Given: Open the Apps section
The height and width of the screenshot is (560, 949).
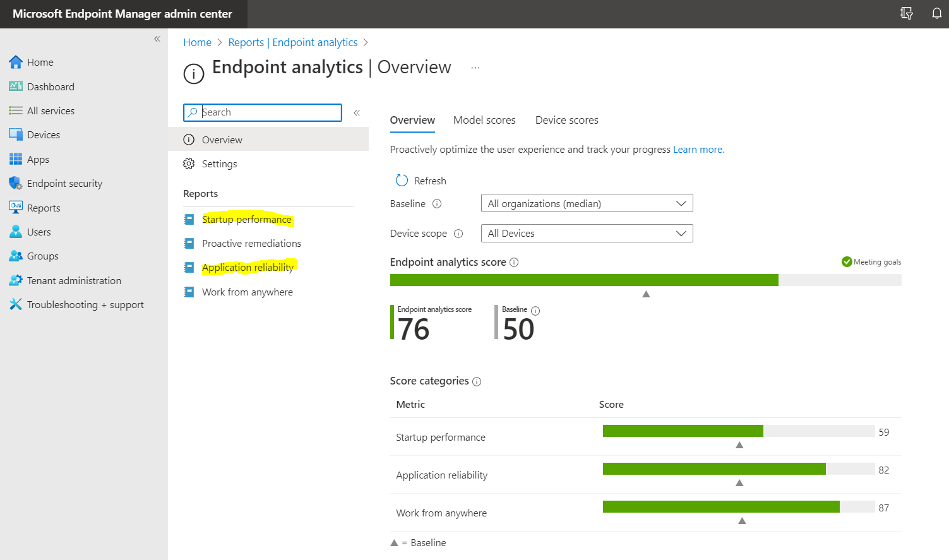Looking at the screenshot, I should (38, 159).
